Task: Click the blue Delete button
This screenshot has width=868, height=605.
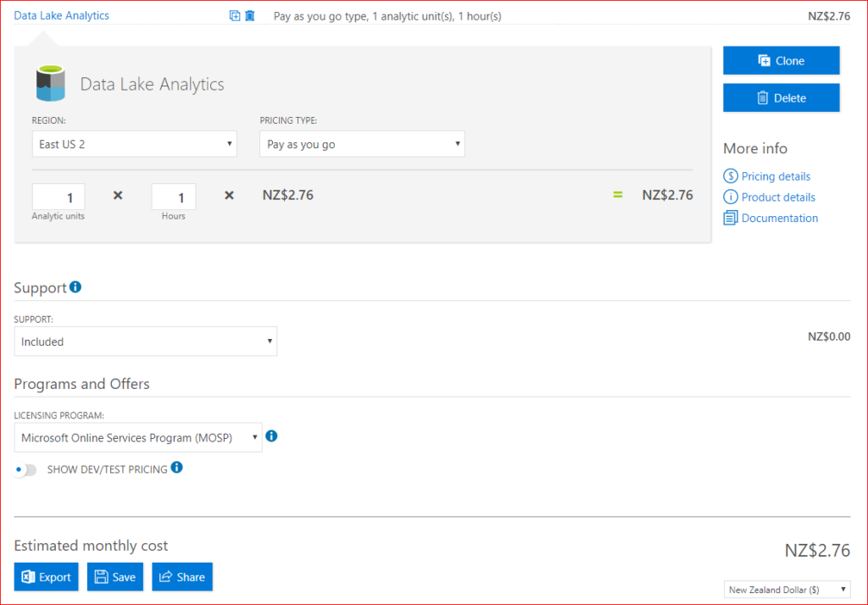Action: point(781,98)
